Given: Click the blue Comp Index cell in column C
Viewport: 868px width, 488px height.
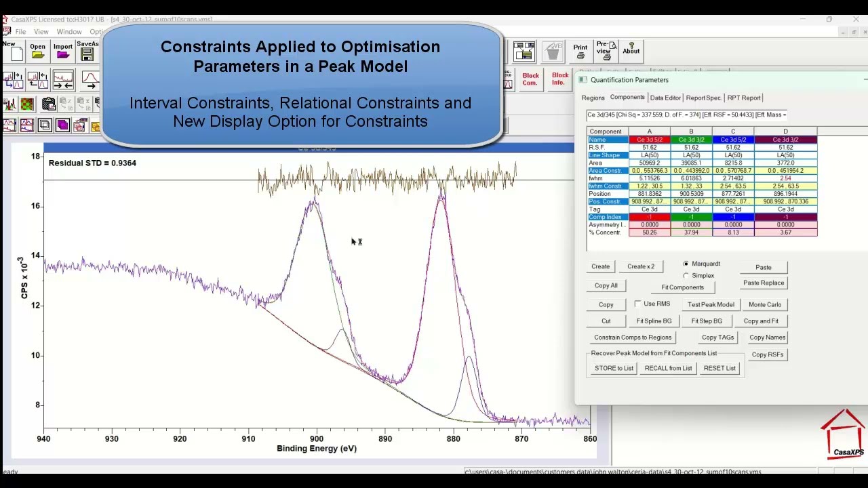Looking at the screenshot, I should pyautogui.click(x=733, y=217).
